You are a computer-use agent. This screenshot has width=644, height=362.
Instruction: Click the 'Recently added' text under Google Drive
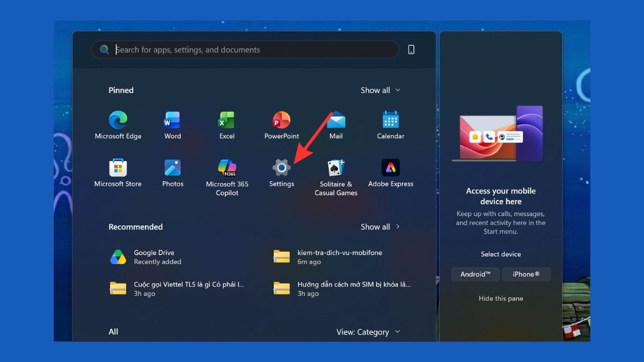click(158, 262)
